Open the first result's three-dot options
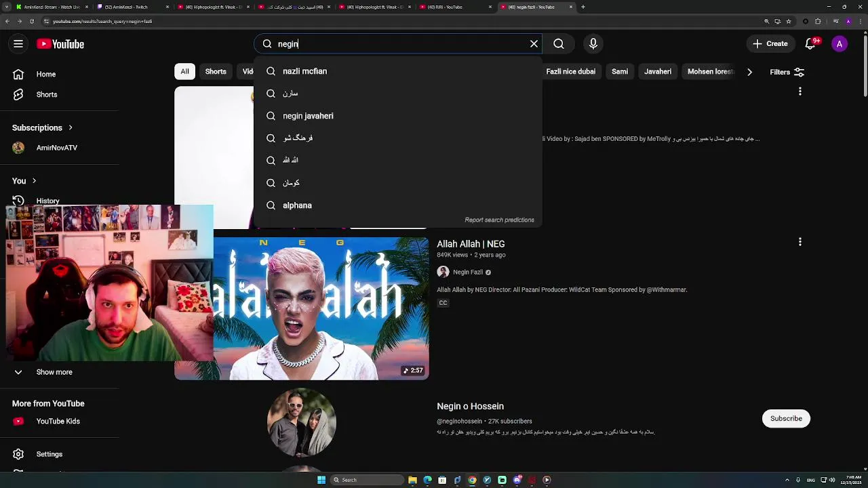868x488 pixels. tap(800, 91)
